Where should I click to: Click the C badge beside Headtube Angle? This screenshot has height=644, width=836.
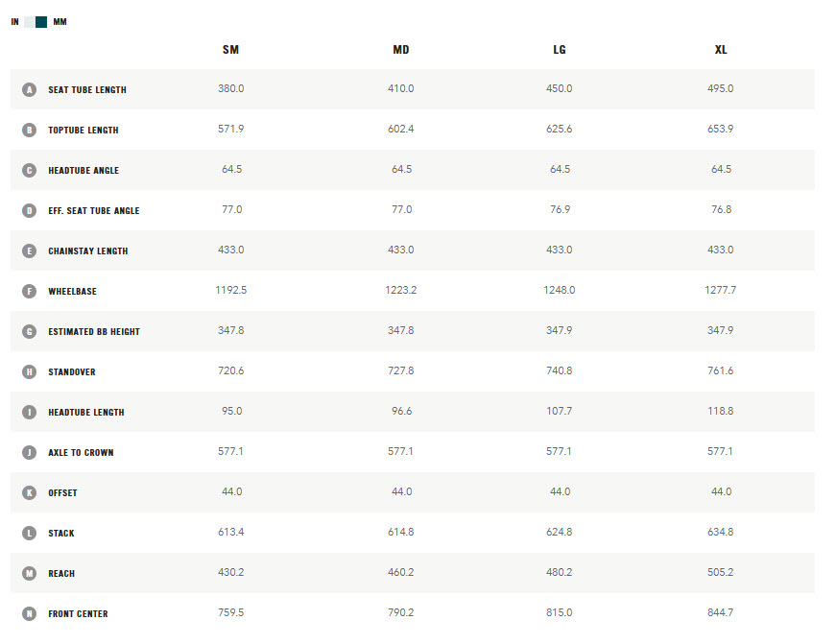[x=30, y=170]
